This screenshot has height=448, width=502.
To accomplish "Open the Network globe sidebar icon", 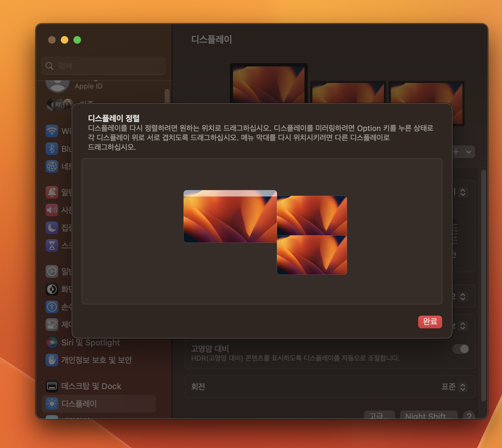I will [x=52, y=166].
